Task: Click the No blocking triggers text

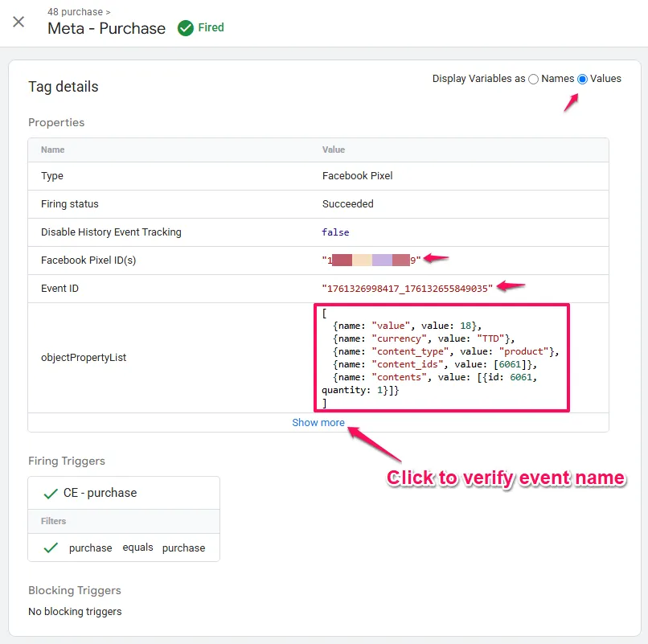Action: 75,611
